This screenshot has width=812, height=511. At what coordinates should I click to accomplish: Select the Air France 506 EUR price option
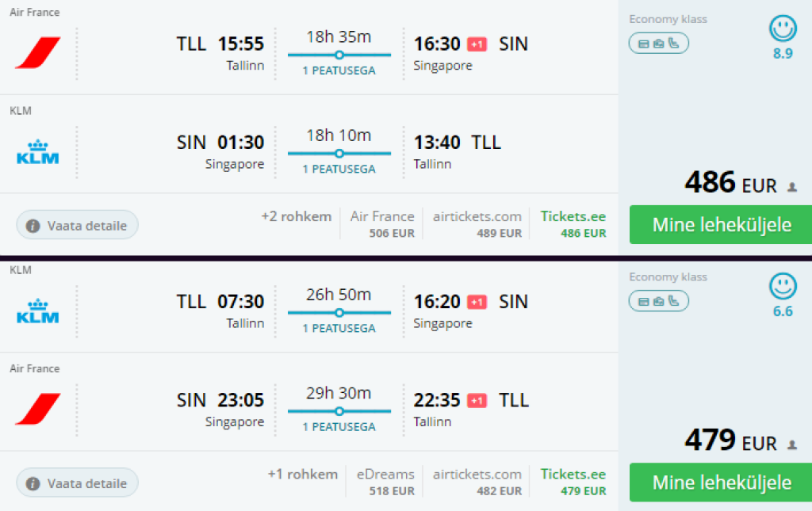pyautogui.click(x=382, y=224)
